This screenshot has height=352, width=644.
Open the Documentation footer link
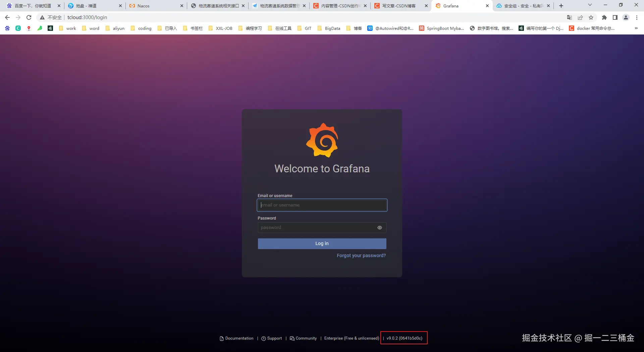point(236,338)
